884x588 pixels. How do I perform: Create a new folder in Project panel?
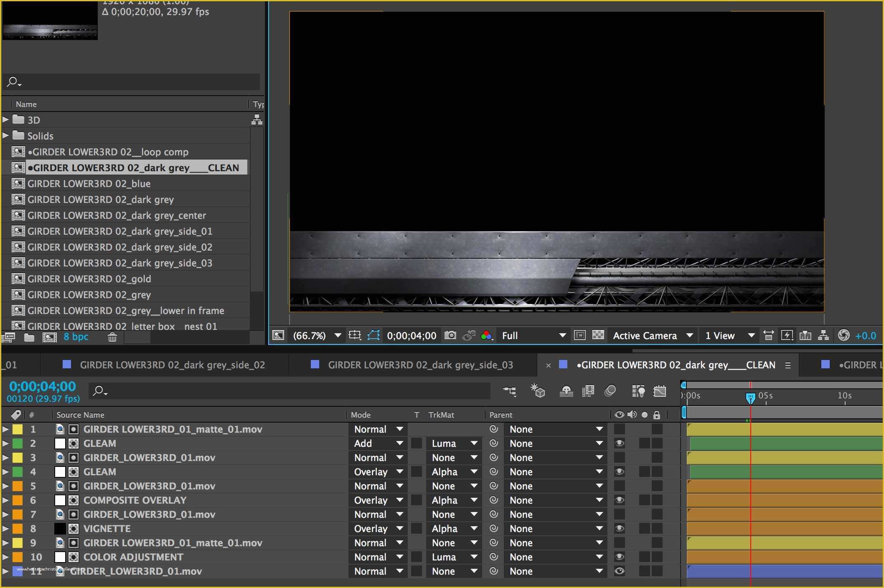(x=29, y=337)
